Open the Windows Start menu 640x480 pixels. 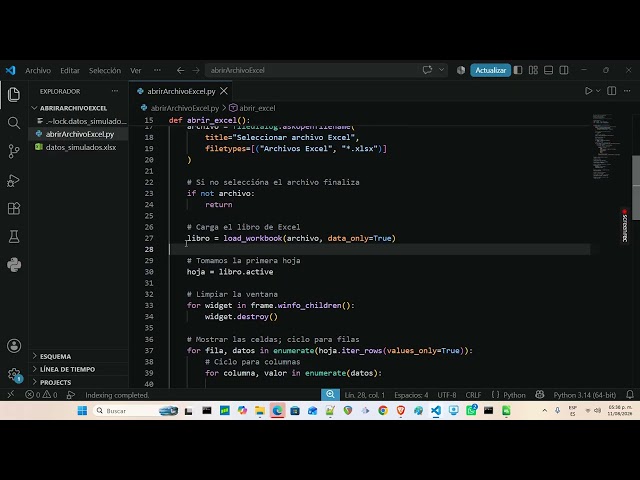[82, 410]
